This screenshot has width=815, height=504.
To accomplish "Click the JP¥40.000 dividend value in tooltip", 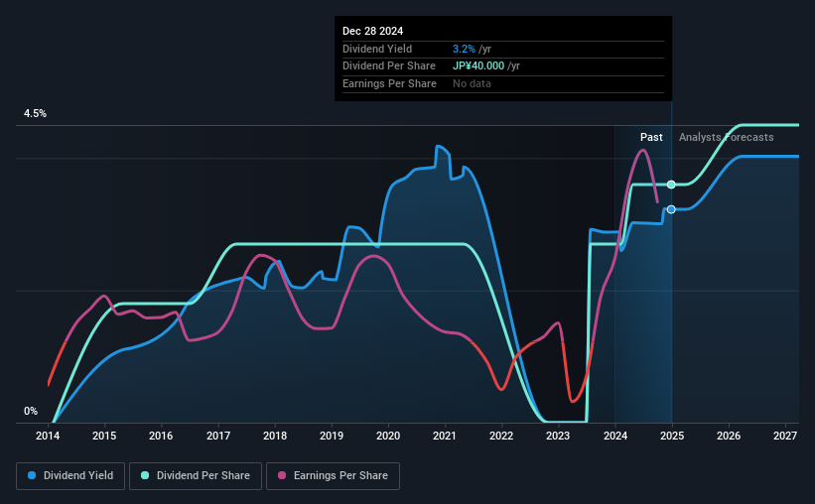I will pos(478,66).
